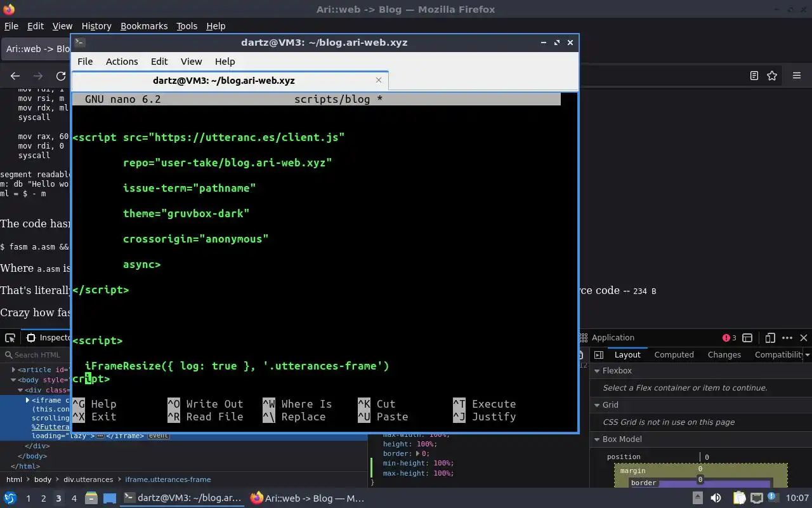Switch to Computed sidebar tab
Screen dimensions: 812x508
(674, 355)
